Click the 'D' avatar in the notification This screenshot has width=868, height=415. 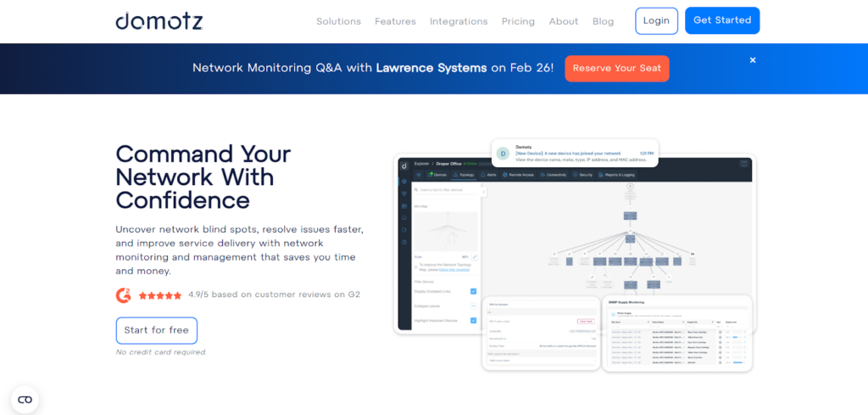point(503,154)
